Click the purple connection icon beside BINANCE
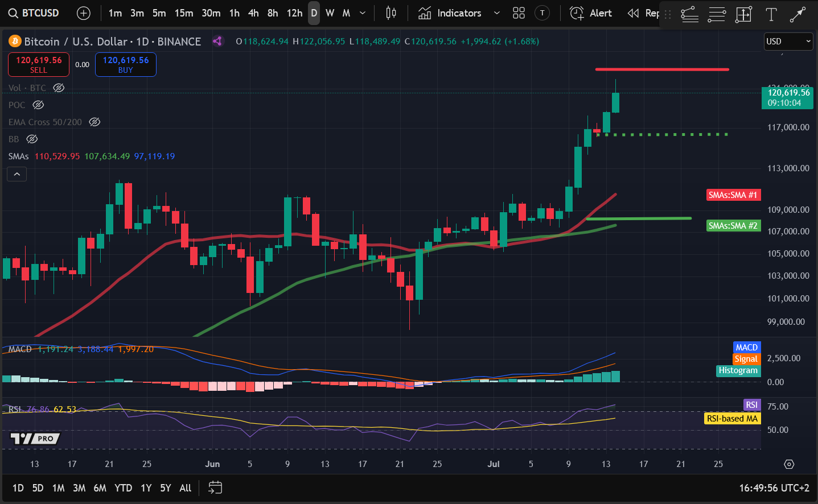Viewport: 818px width, 504px height. pyautogui.click(x=217, y=41)
